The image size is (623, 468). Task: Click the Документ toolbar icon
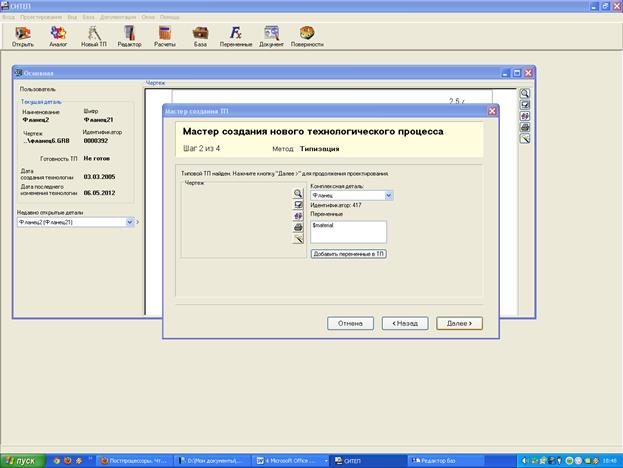[x=271, y=37]
